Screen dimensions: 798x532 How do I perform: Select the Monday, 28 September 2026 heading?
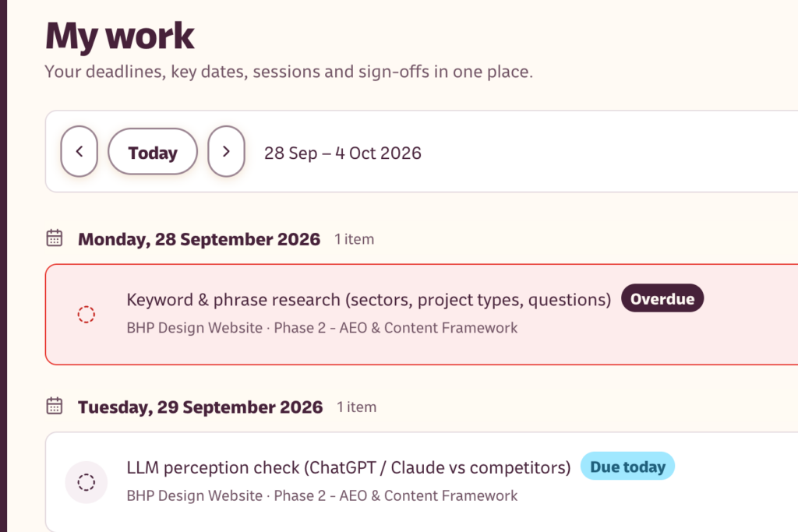(199, 239)
